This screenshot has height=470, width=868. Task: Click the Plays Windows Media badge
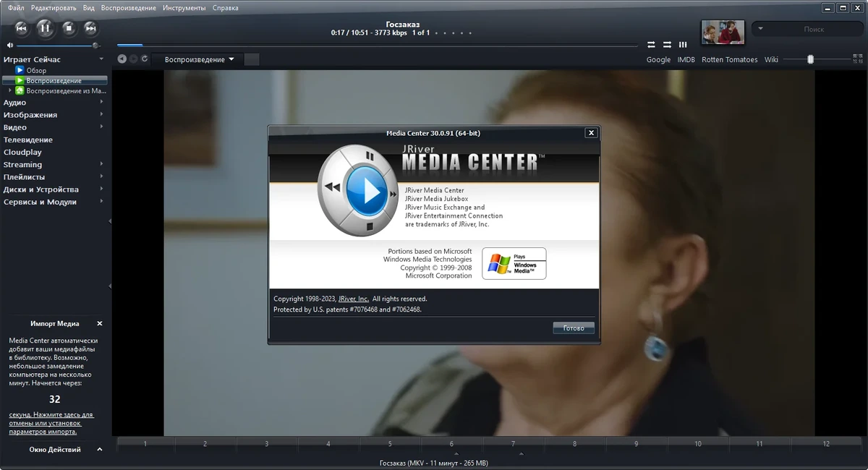pyautogui.click(x=514, y=263)
